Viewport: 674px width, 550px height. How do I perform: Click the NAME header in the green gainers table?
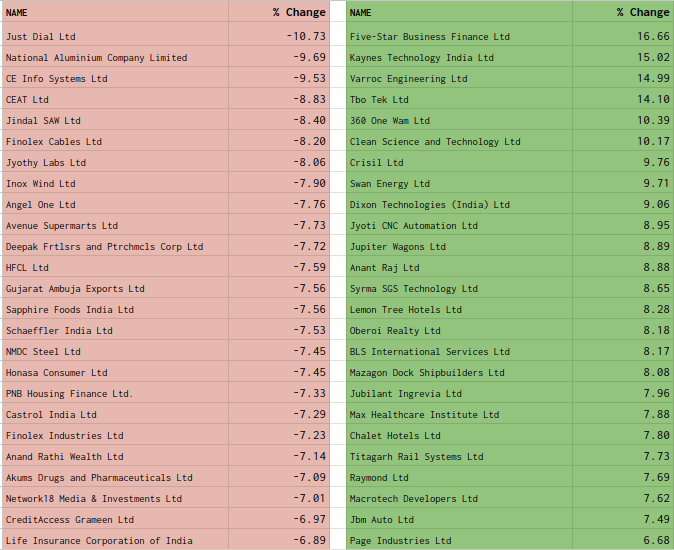point(459,12)
